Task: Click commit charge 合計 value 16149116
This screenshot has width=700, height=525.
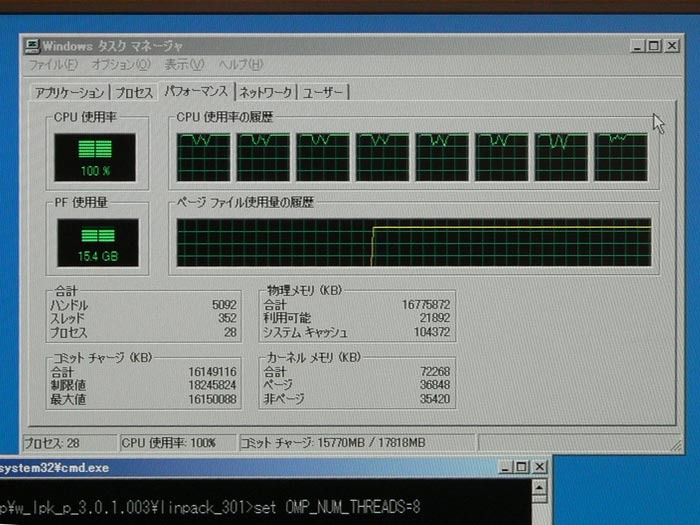Action: point(212,372)
